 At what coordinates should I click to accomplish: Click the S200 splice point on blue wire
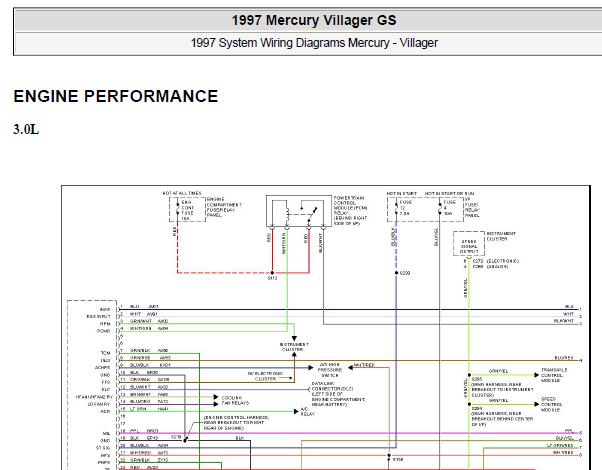[x=396, y=273]
